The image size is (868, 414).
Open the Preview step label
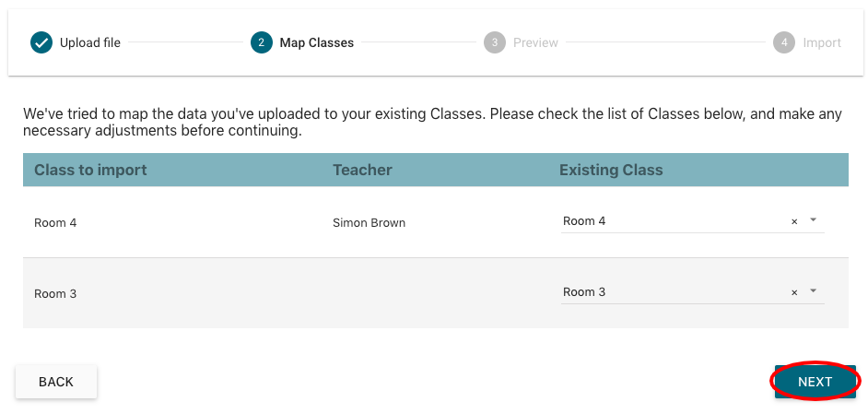[535, 42]
